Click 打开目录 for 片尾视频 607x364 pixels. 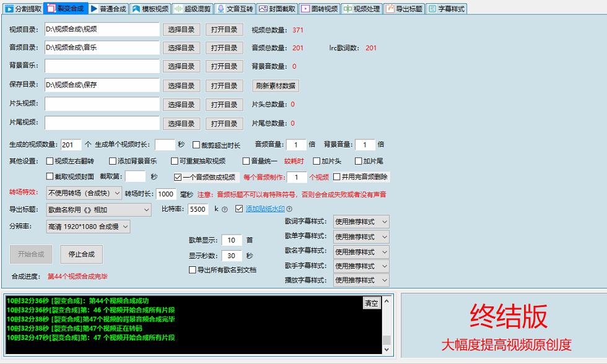(x=224, y=123)
